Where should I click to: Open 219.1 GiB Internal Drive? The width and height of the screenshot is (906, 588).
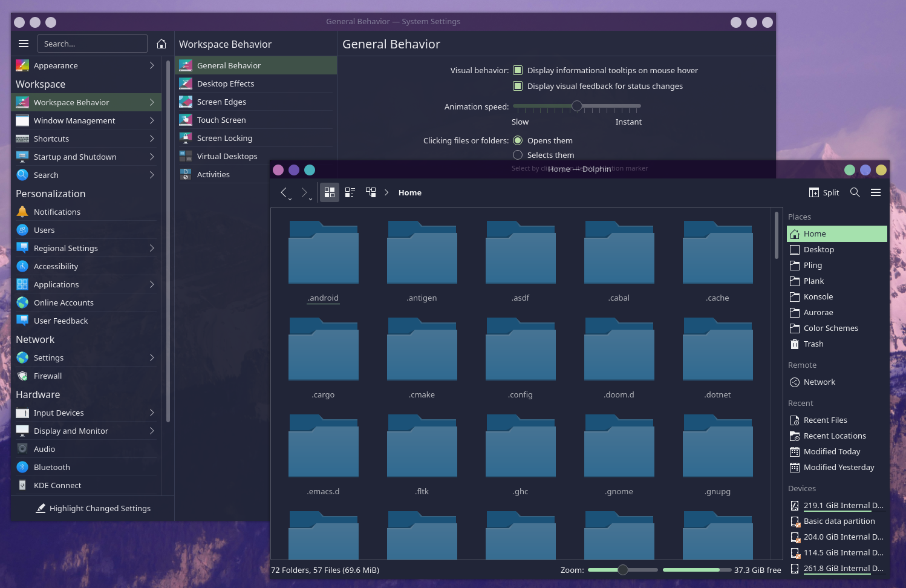coord(837,505)
